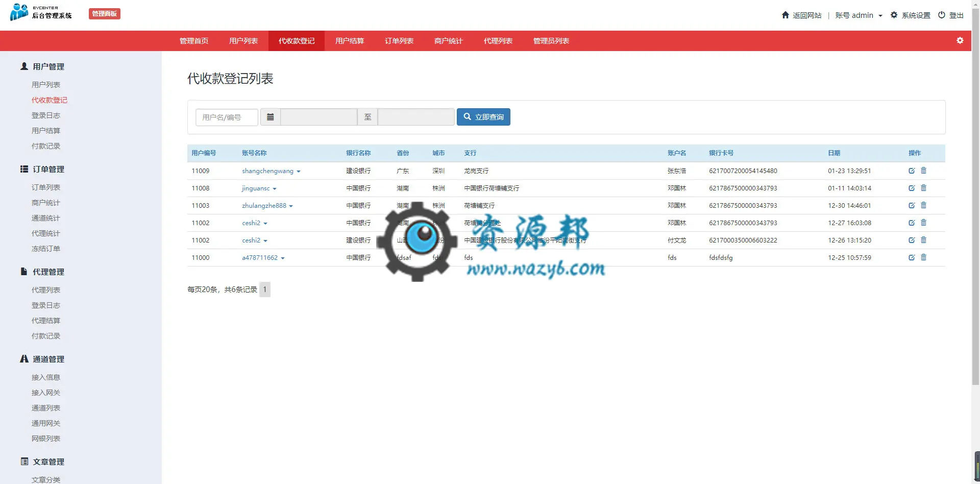Switch to the 用户结算 tab
Viewport: 980px width, 484px height.
pyautogui.click(x=350, y=41)
